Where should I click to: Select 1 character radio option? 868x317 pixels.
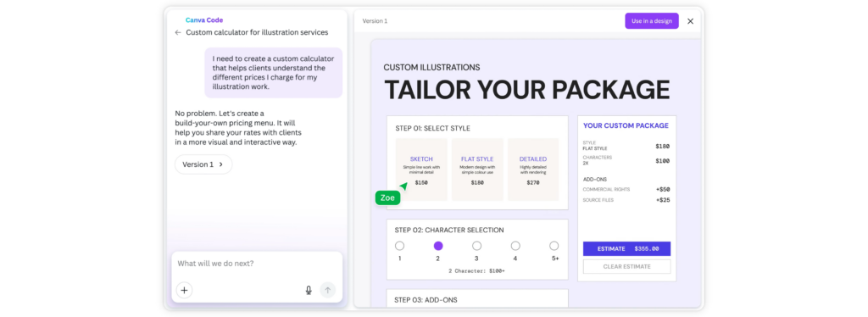tap(400, 246)
